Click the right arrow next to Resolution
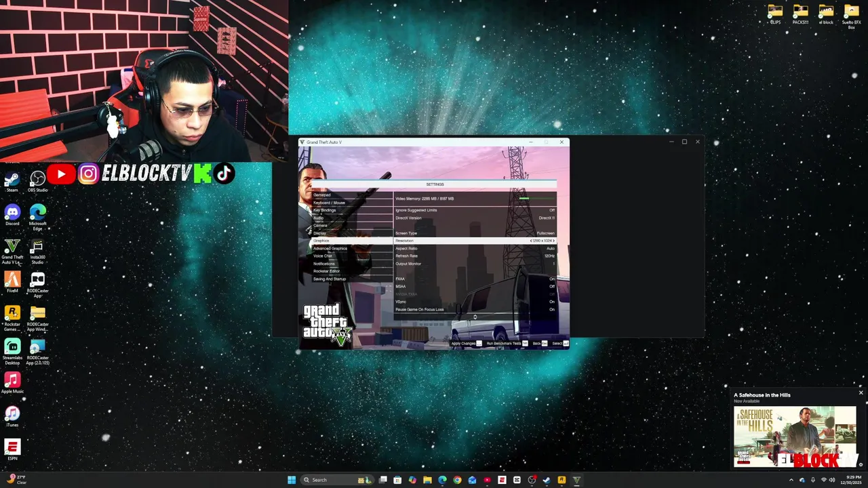 pos(553,241)
